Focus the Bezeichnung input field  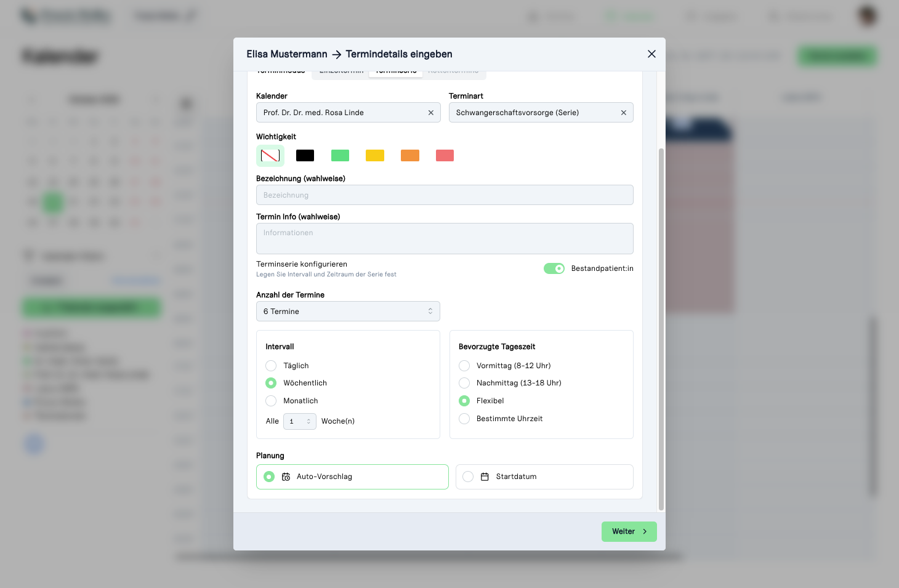(445, 195)
